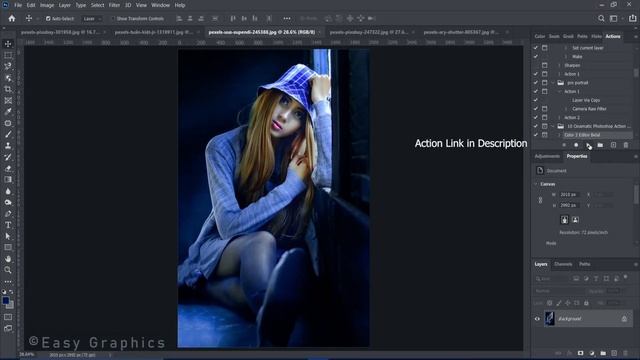Click Add layer mask icon at Layers bottom
This screenshot has width=640, height=360.
(x=580, y=353)
